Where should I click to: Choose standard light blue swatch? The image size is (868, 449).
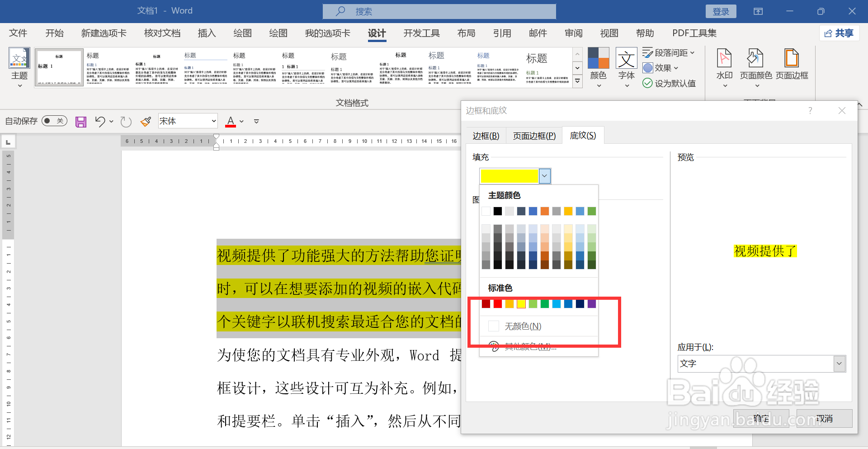point(557,304)
